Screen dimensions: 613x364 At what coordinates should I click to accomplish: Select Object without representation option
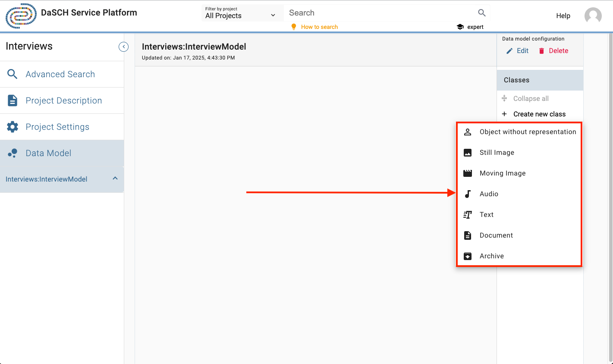(527, 132)
